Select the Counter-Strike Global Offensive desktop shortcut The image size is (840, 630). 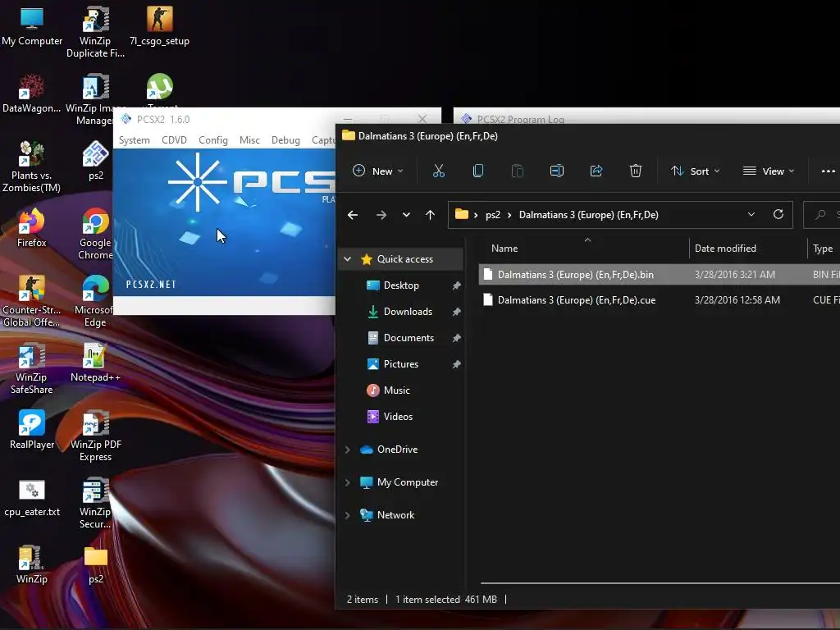point(32,301)
